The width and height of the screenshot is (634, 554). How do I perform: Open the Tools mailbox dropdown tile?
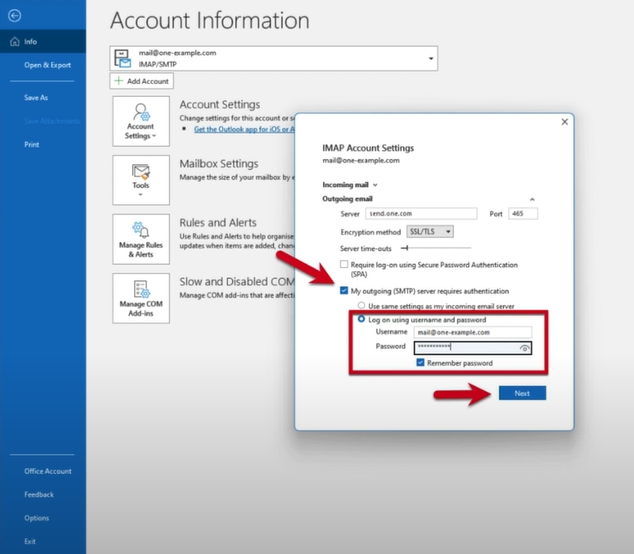[x=141, y=180]
